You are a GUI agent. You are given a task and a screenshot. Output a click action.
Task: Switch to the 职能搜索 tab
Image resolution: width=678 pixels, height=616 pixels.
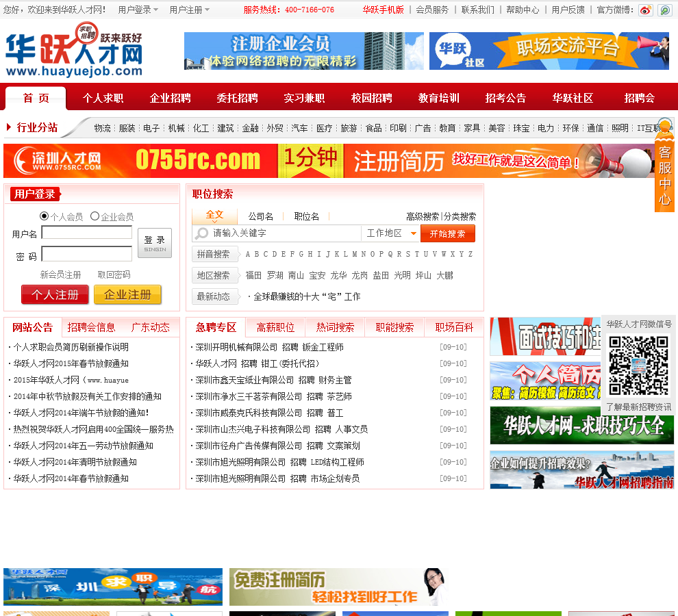click(394, 327)
